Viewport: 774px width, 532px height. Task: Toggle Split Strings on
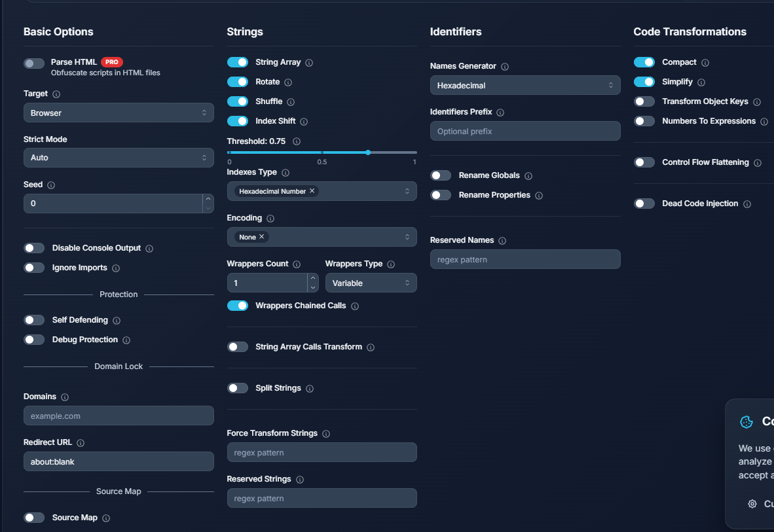238,388
